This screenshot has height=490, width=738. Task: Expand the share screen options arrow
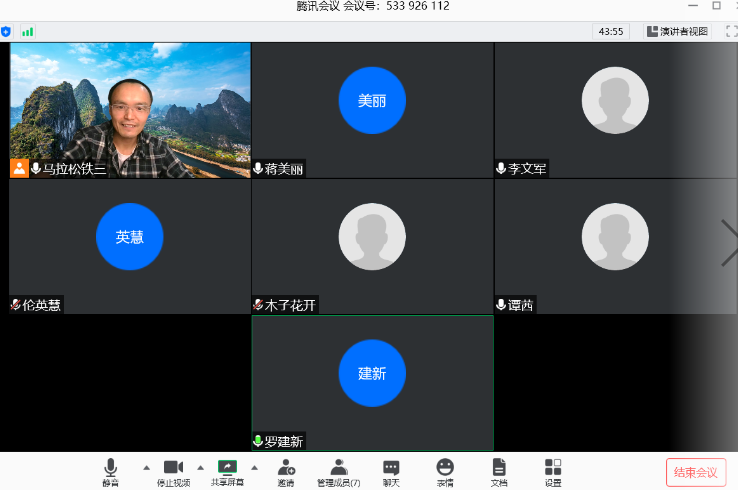coord(254,467)
